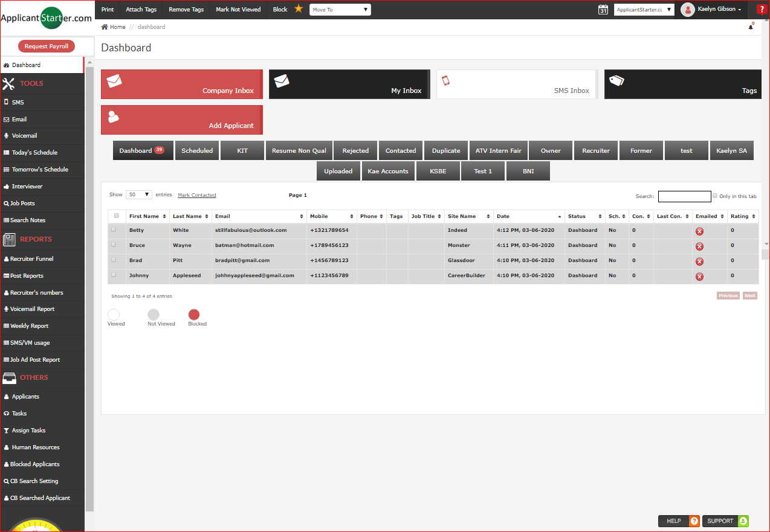Check the select-all checkbox in table header
Screen dimensions: 770x532
tap(117, 216)
